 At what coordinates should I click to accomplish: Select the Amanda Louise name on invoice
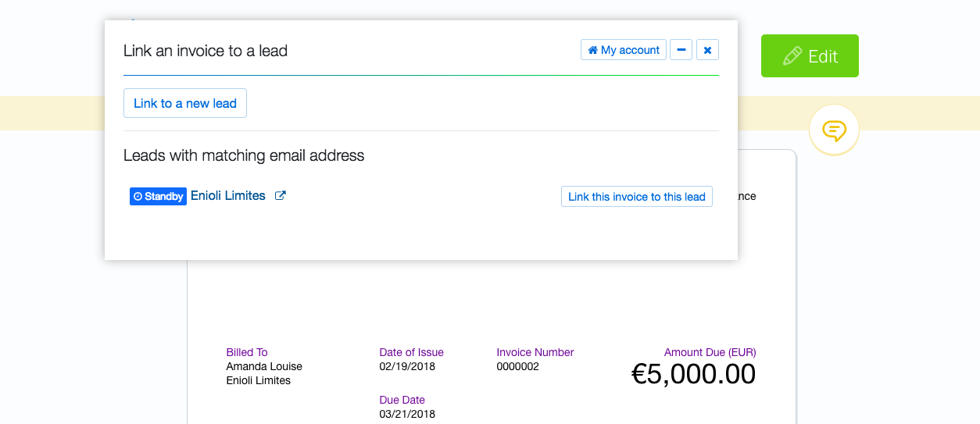[264, 366]
